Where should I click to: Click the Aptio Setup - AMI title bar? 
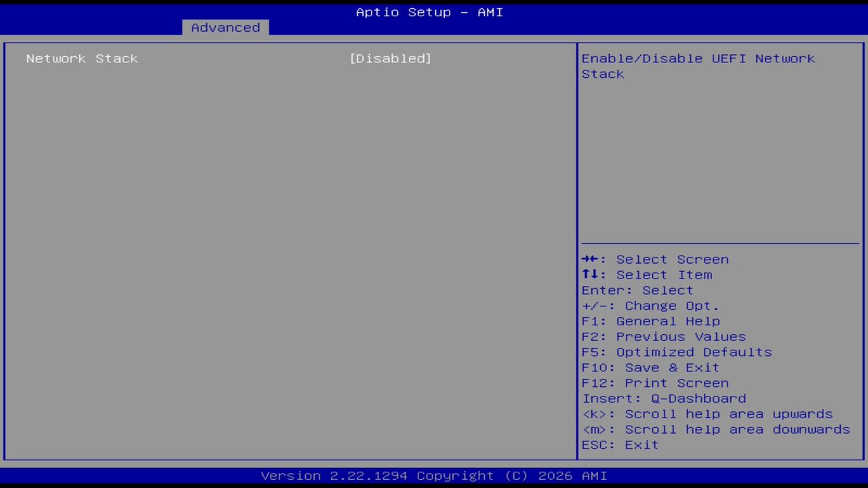click(x=429, y=12)
